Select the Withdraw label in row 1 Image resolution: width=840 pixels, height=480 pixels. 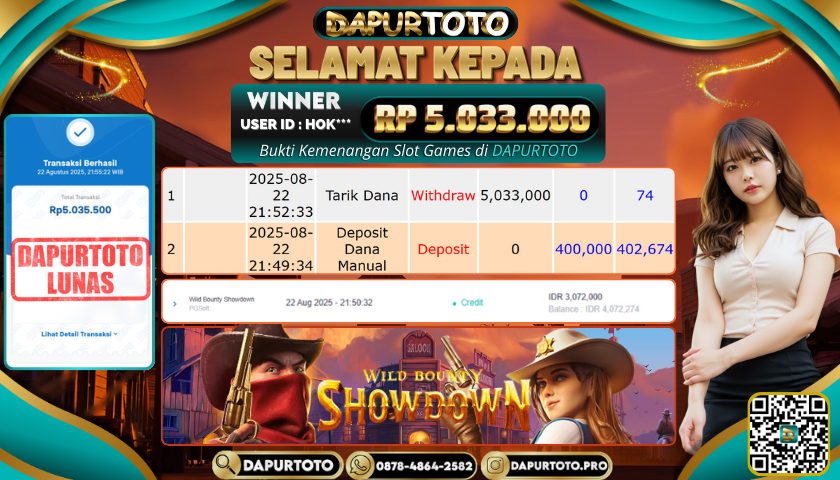click(443, 196)
